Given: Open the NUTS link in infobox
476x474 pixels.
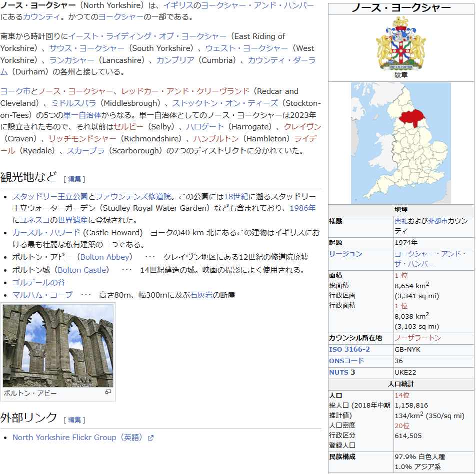Looking at the screenshot, I should coord(338,372).
